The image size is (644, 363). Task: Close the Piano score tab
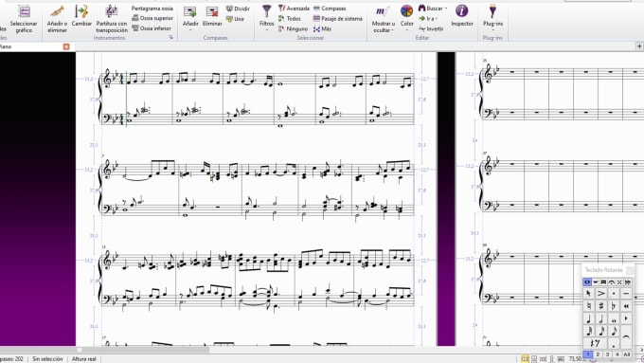click(66, 46)
